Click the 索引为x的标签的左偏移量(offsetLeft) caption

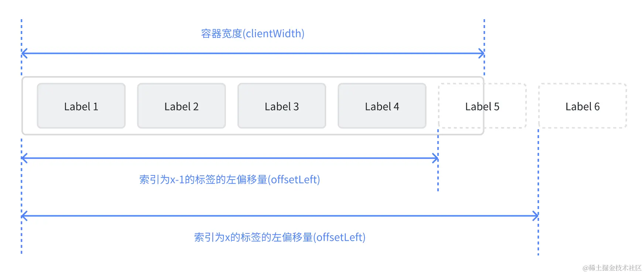click(x=280, y=237)
